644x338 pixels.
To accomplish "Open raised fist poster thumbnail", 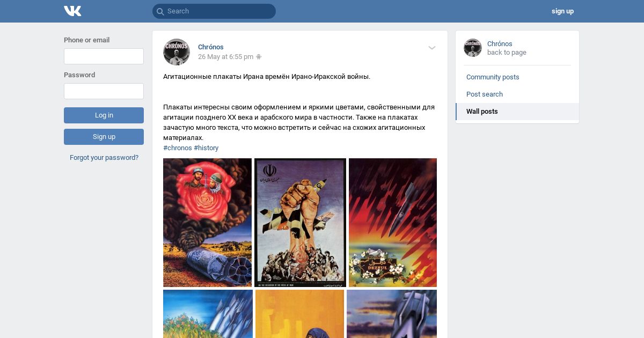I will pyautogui.click(x=300, y=223).
